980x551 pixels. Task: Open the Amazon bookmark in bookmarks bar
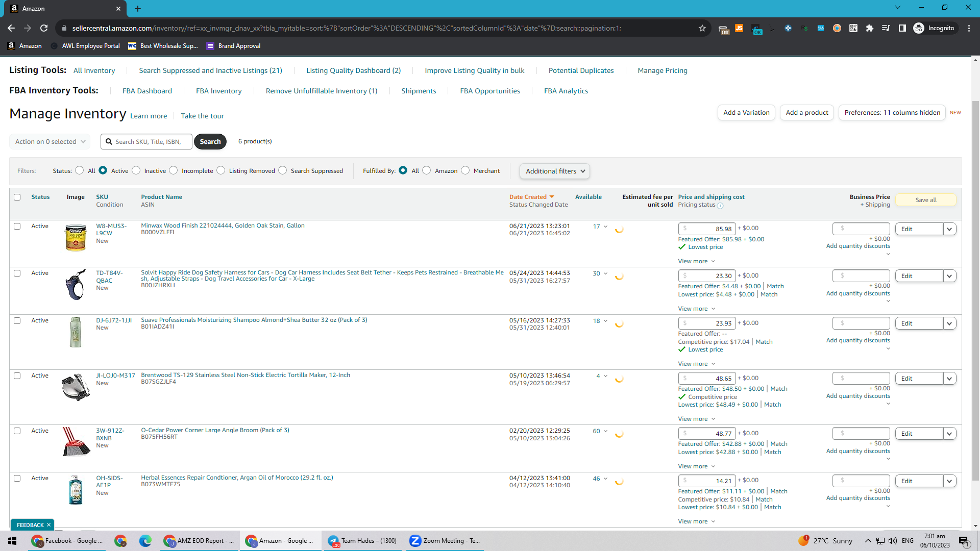pos(25,46)
